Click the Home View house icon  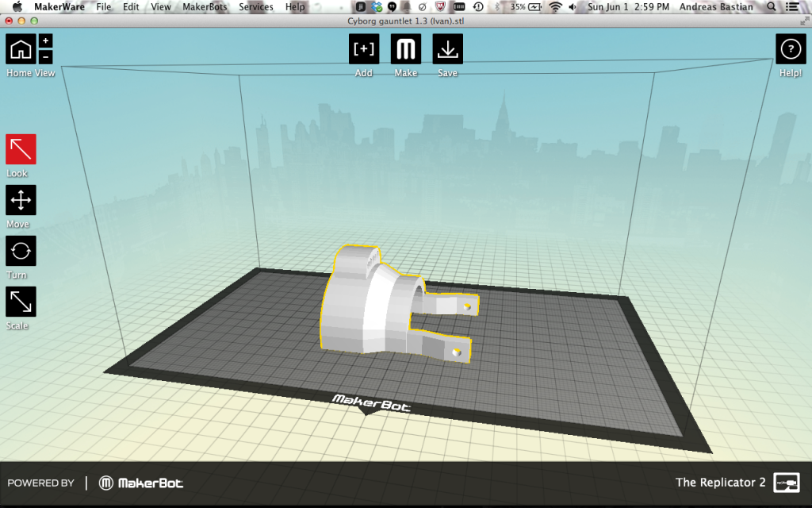pyautogui.click(x=21, y=49)
